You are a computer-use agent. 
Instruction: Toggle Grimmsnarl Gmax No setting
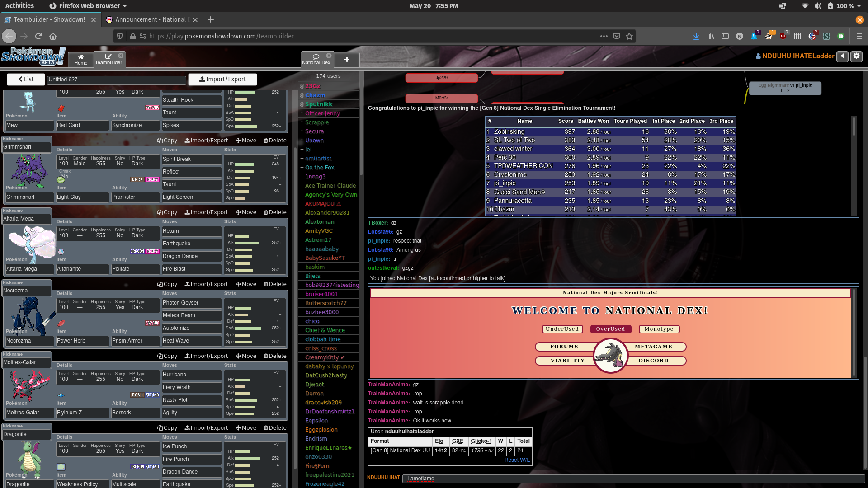point(65,174)
